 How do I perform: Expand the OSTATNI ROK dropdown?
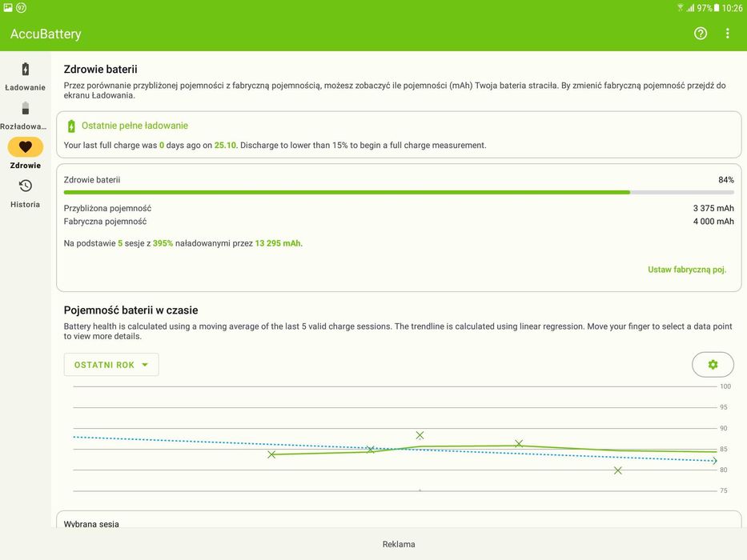point(111,365)
